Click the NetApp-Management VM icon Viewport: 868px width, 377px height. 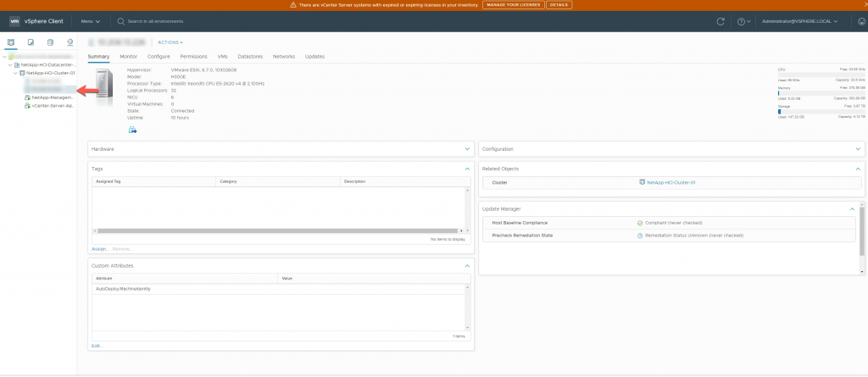27,97
